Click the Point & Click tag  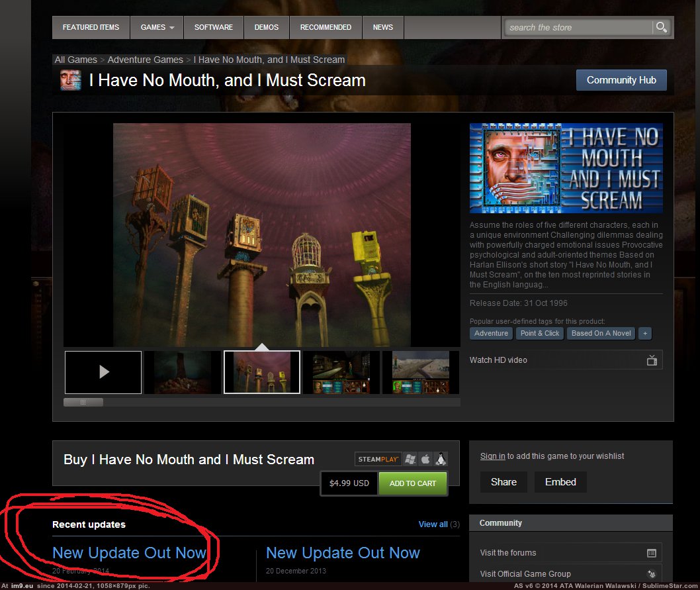tap(540, 334)
